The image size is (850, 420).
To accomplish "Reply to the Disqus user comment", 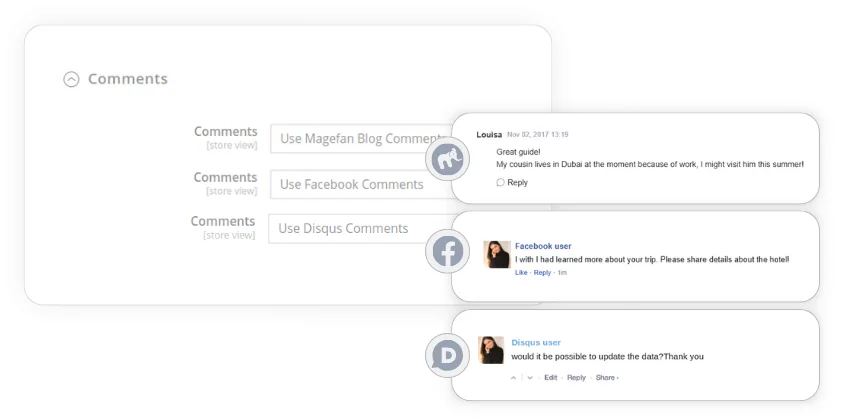I will tap(576, 378).
